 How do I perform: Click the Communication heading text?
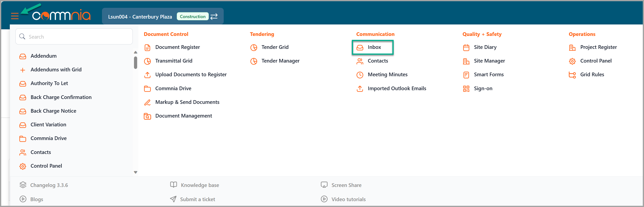375,34
